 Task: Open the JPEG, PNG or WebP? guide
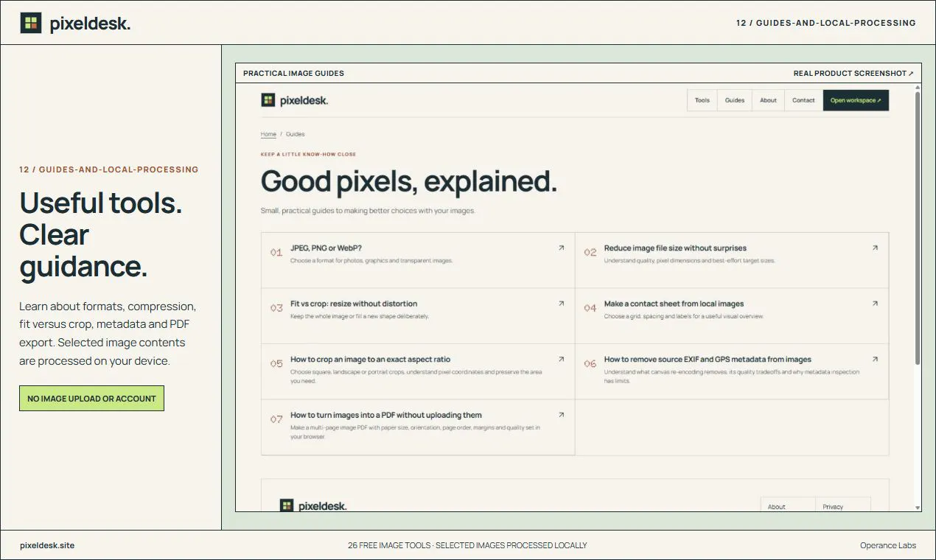(x=418, y=260)
